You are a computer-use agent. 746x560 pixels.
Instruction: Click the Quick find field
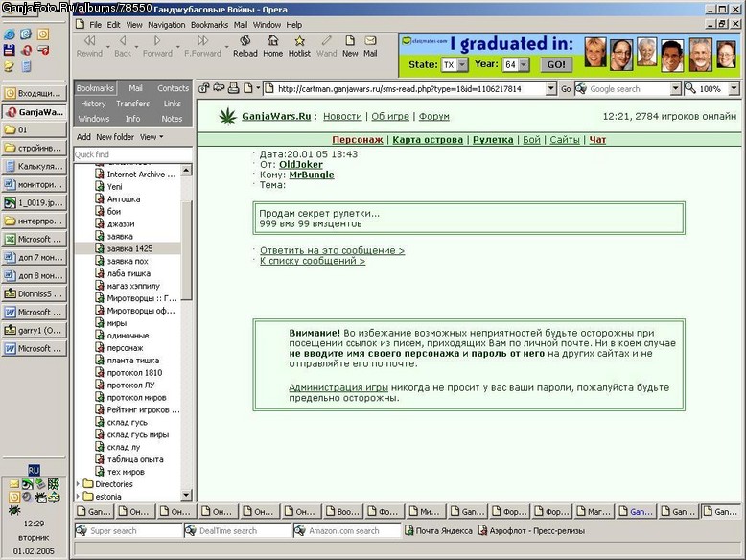[132, 154]
